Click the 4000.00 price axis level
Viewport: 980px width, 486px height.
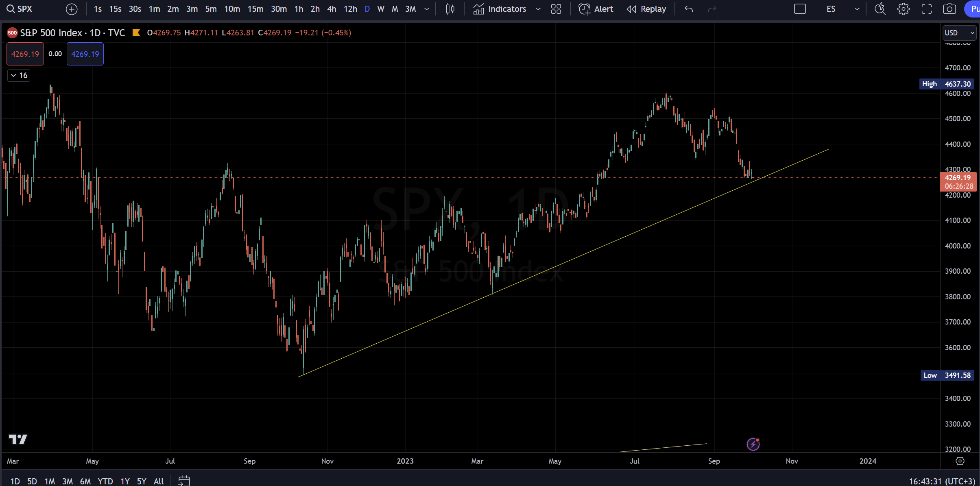tap(958, 246)
